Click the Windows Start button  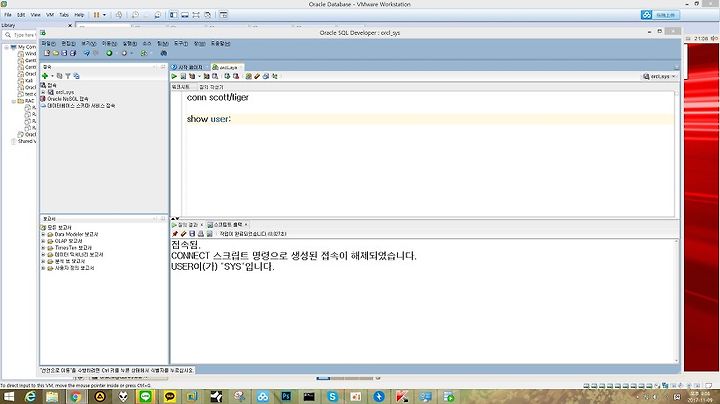tap(9, 397)
